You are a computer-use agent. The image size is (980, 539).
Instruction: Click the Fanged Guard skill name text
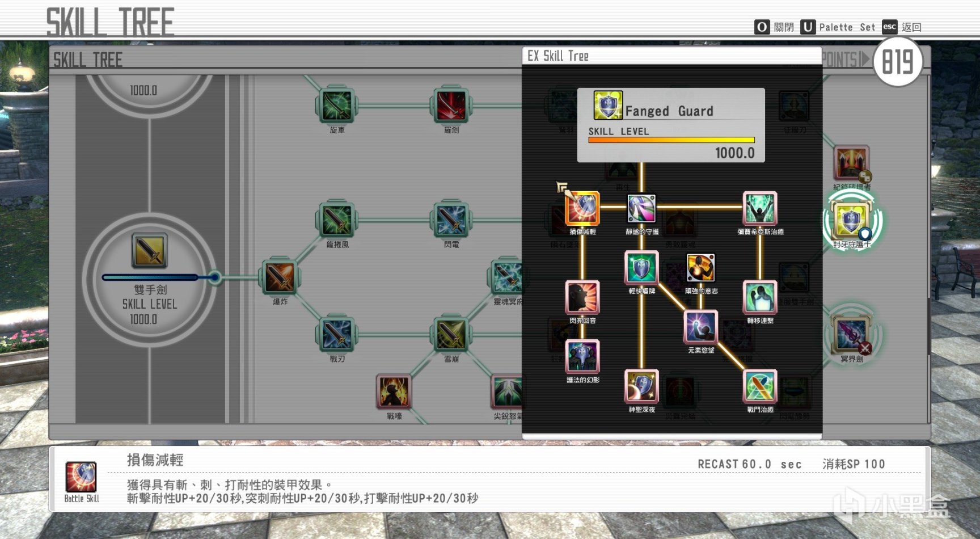669,111
